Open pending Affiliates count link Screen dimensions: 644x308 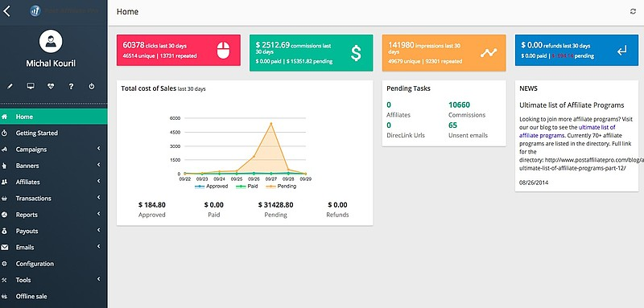389,105
